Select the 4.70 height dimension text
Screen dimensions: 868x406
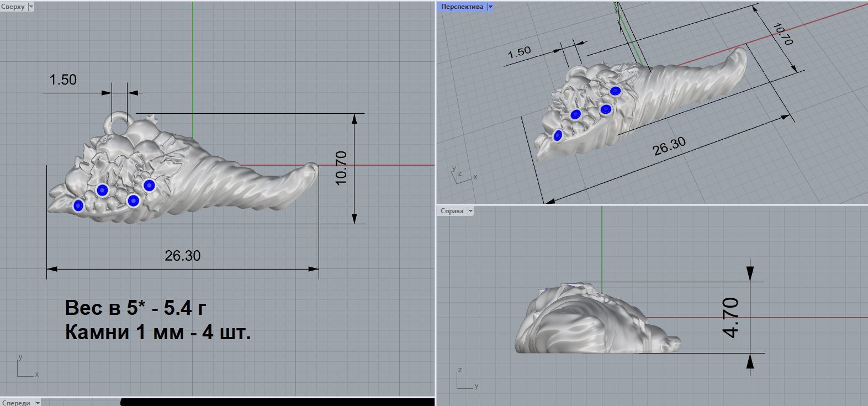(731, 317)
